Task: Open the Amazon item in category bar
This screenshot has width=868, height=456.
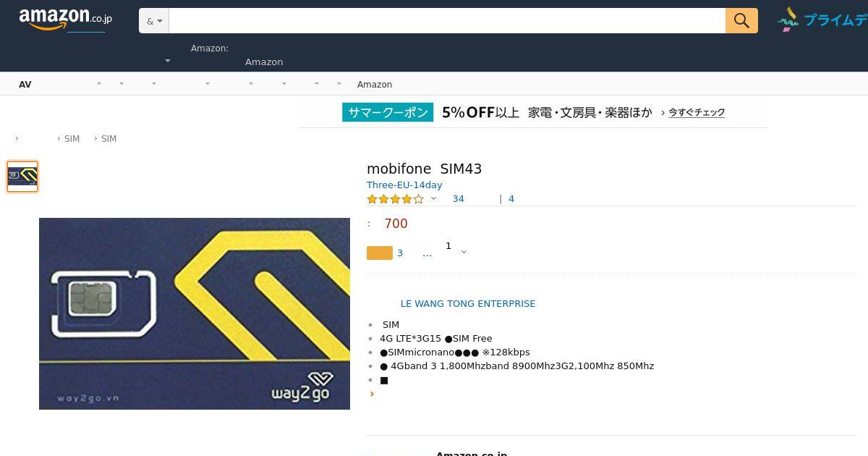Action: click(x=375, y=85)
